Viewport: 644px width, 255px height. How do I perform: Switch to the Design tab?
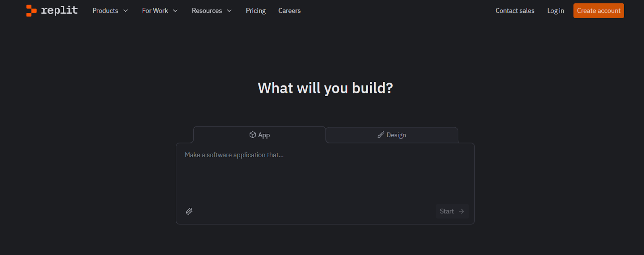tap(396, 135)
